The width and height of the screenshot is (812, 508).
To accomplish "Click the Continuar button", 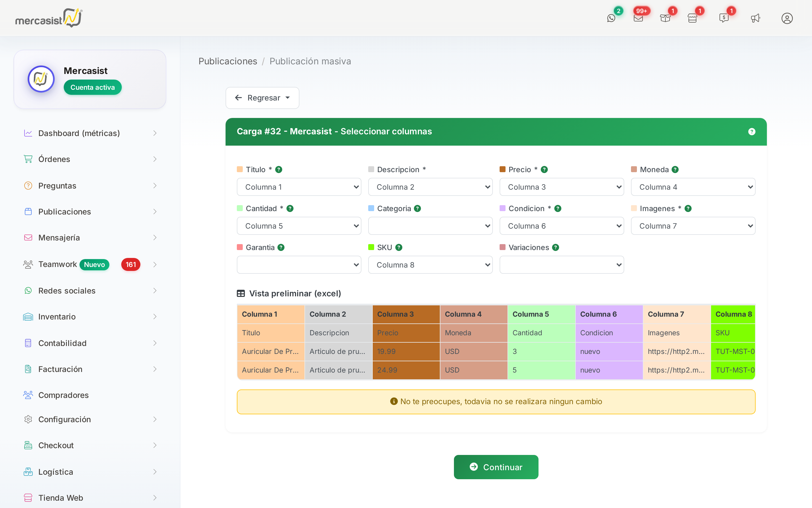I will click(x=496, y=467).
